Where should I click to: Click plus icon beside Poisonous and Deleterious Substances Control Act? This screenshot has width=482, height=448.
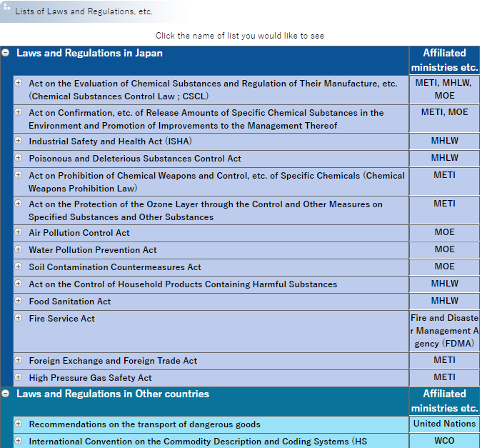[19, 158]
